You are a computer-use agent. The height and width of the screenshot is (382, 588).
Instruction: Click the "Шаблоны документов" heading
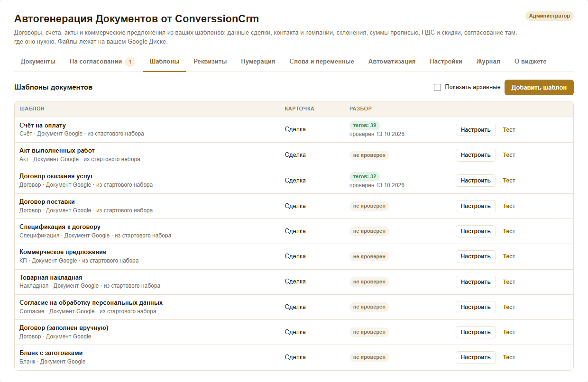54,87
